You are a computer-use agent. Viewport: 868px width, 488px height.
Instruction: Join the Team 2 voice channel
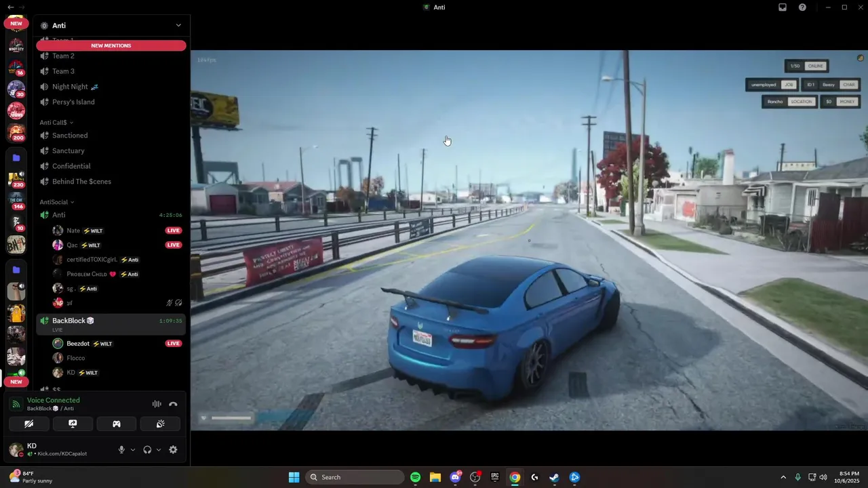pyautogui.click(x=111, y=56)
